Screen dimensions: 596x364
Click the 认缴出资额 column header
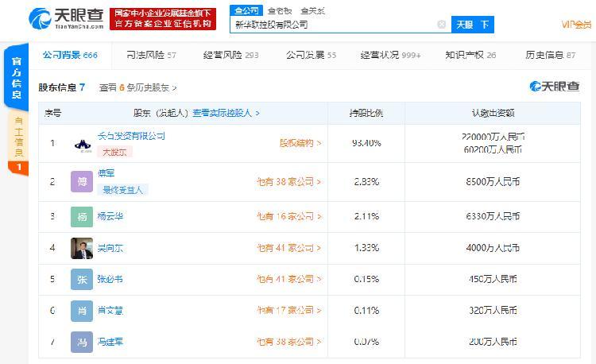(x=493, y=113)
